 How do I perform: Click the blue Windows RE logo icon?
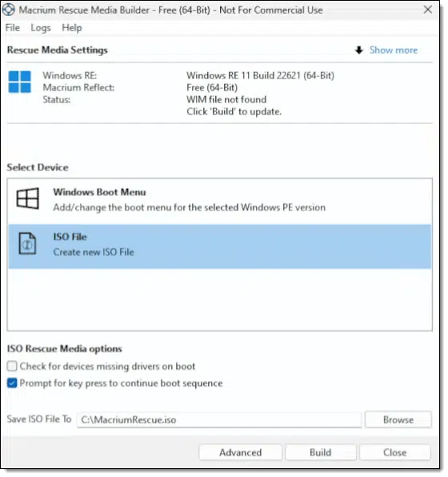[19, 82]
